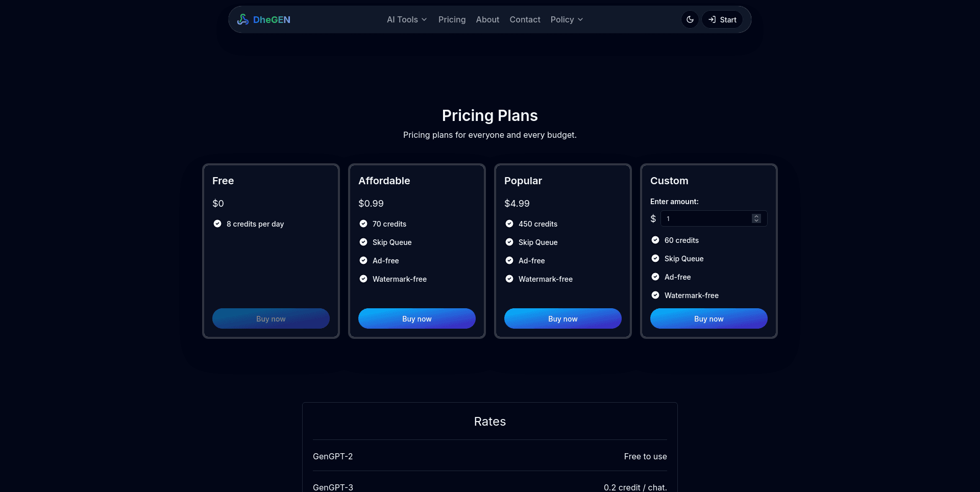Click the checkmark next to Custom plan's "Watermark-free"
Screen dimensions: 980x492
[x=655, y=295]
